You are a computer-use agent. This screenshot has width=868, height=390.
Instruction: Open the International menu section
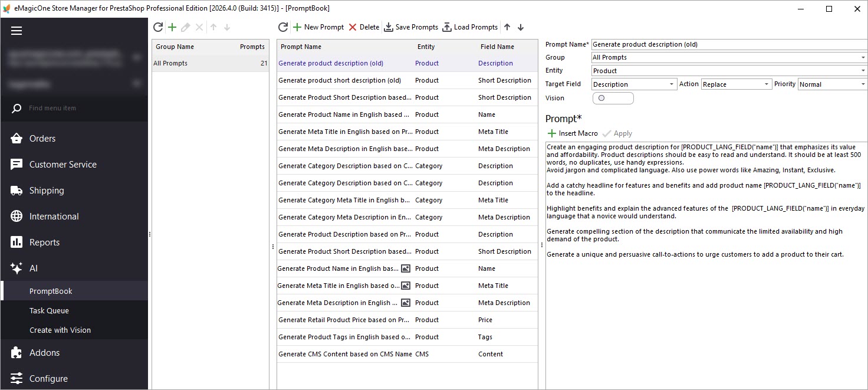tap(74, 217)
